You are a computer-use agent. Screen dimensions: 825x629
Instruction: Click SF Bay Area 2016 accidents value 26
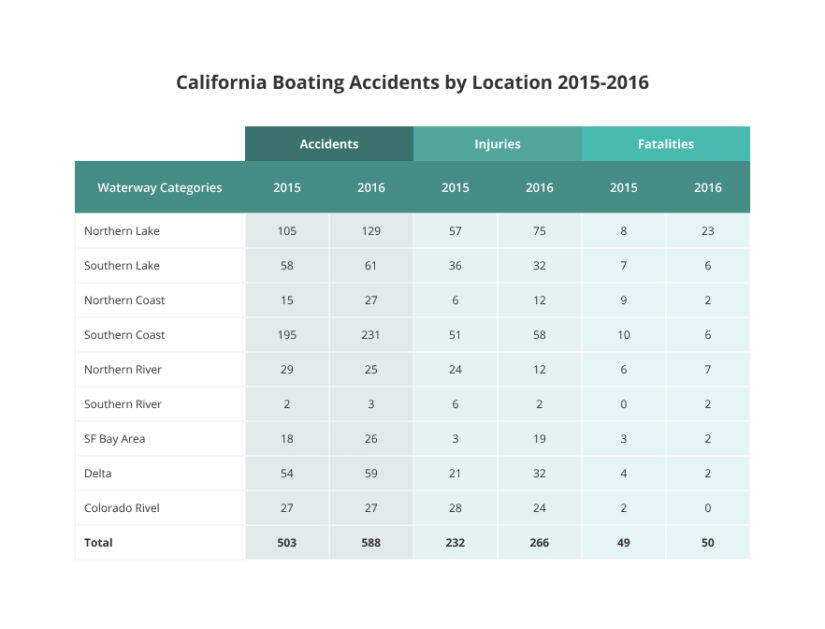[371, 439]
